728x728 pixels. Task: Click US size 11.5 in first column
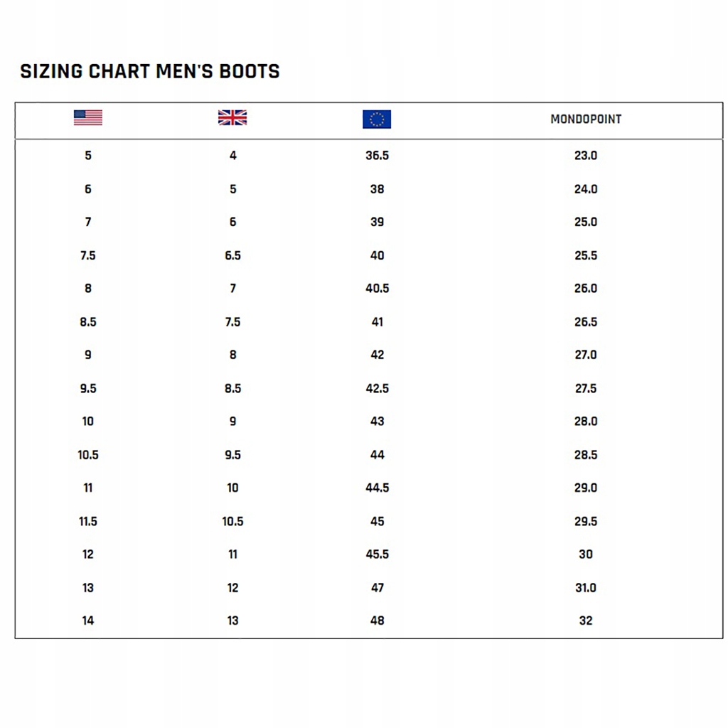click(88, 521)
